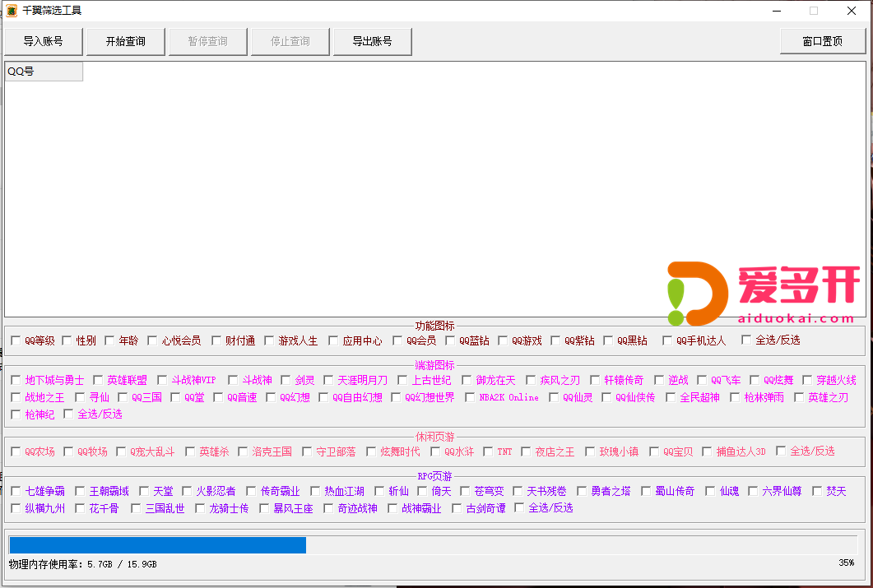Tick 应用中心 checkbox

tap(333, 340)
